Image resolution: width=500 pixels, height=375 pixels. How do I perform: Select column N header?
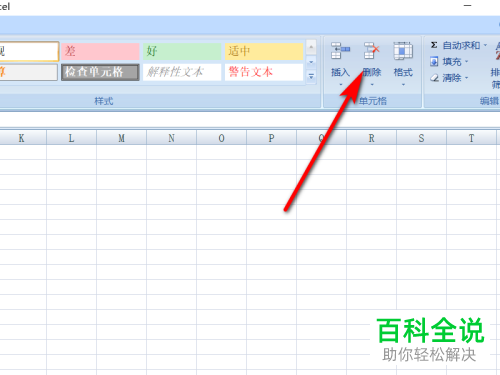click(171, 138)
